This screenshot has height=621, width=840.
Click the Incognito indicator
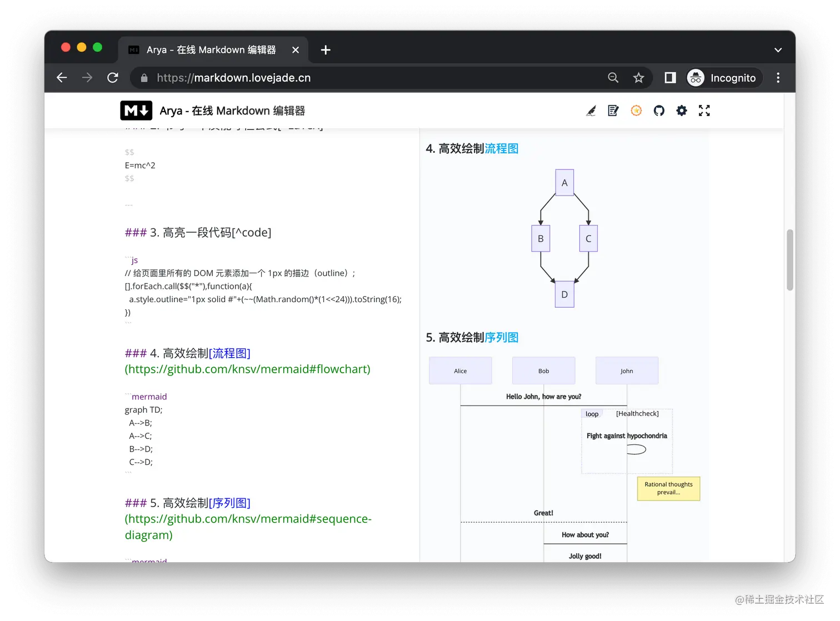pyautogui.click(x=723, y=77)
